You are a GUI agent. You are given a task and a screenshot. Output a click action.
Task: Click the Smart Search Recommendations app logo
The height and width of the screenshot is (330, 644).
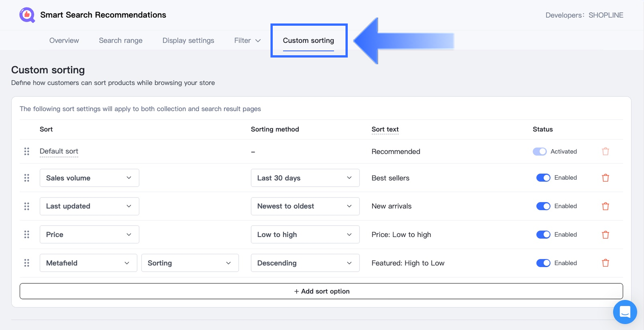point(27,15)
